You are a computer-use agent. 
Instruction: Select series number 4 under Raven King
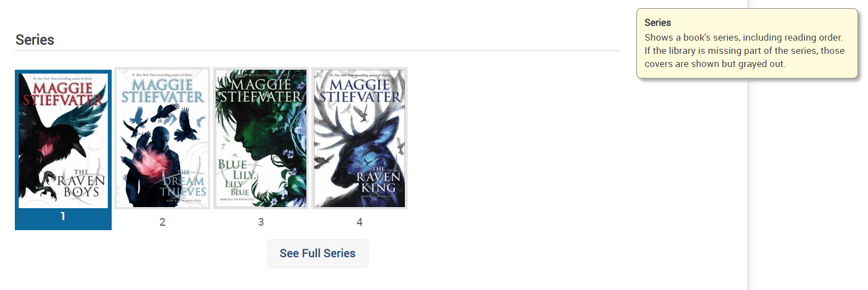(360, 222)
